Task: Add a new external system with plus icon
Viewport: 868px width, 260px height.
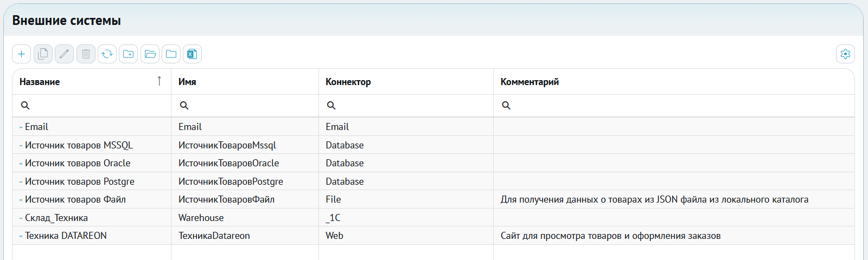Action: (x=22, y=54)
